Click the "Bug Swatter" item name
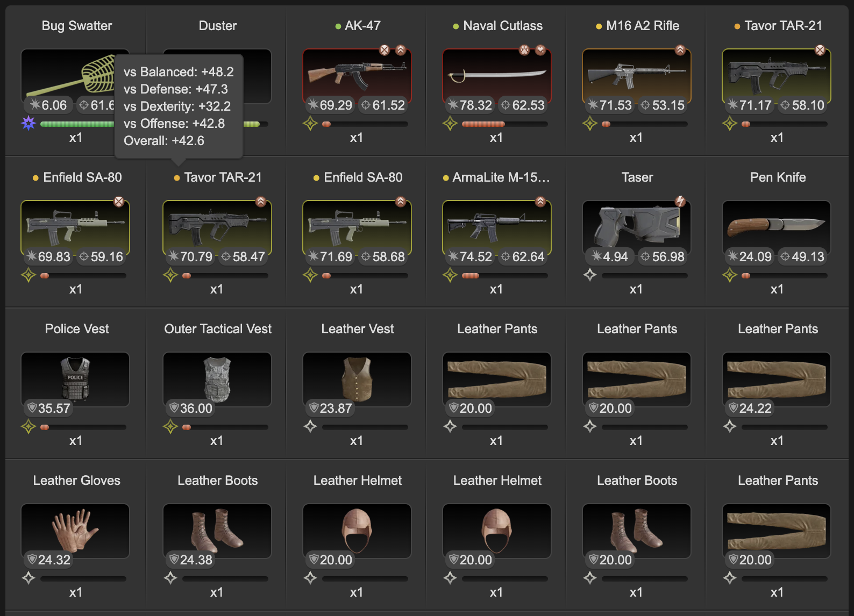The width and height of the screenshot is (854, 616). [x=77, y=26]
